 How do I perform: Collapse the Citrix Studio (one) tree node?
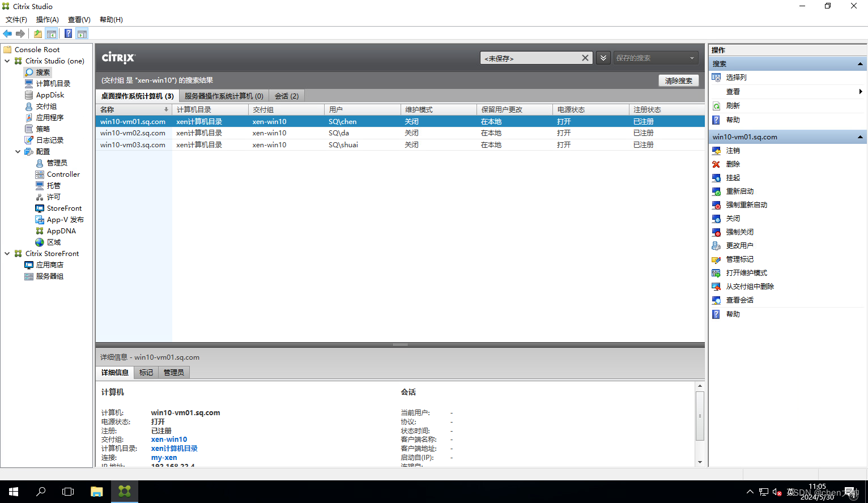click(x=7, y=61)
